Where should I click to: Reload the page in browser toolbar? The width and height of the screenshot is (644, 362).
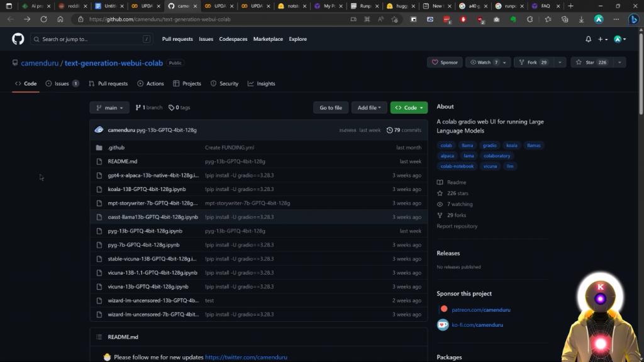pyautogui.click(x=43, y=19)
